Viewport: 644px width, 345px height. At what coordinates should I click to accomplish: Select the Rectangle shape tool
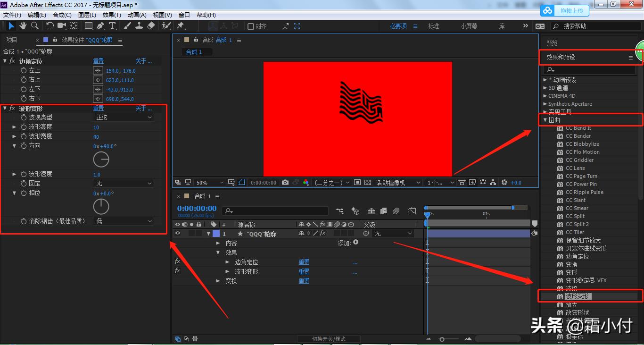pyautogui.click(x=88, y=26)
